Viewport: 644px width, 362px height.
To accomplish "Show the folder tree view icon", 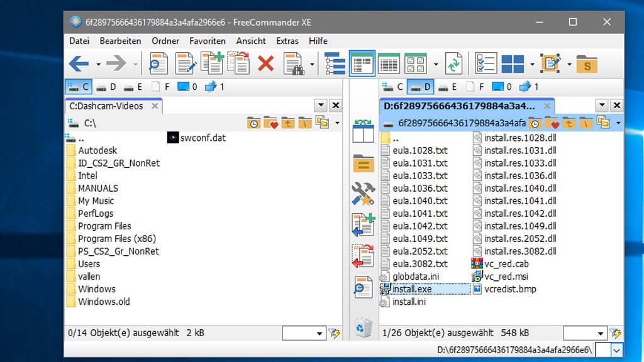I will coord(335,63).
